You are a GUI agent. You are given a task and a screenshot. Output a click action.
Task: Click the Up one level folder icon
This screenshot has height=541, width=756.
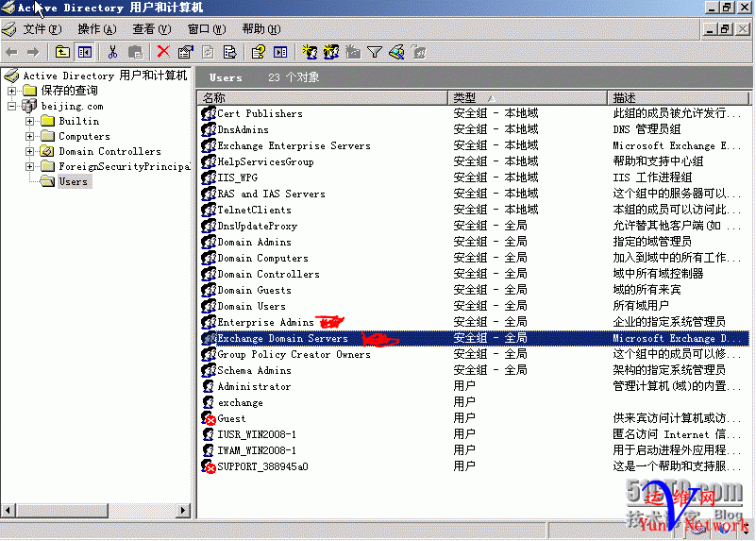[62, 52]
